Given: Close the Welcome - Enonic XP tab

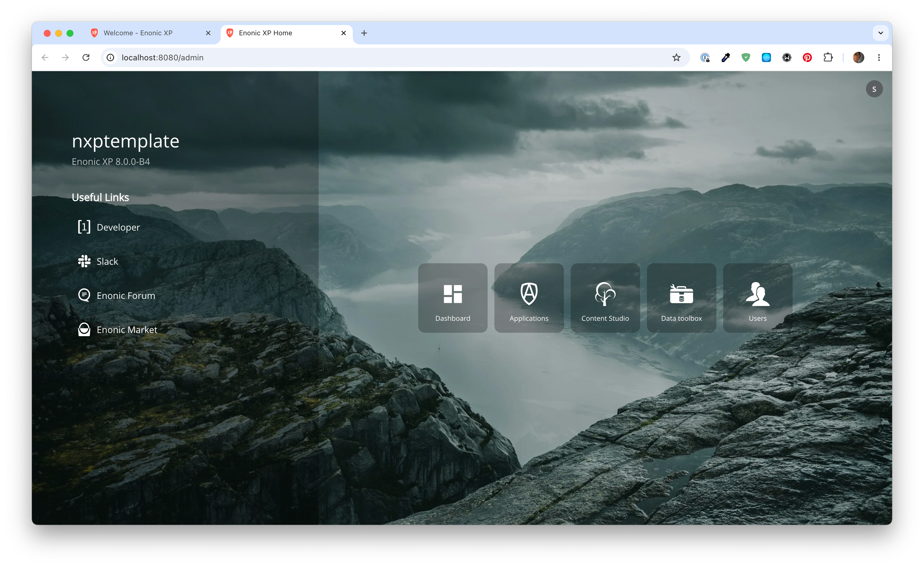Looking at the screenshot, I should tap(208, 33).
